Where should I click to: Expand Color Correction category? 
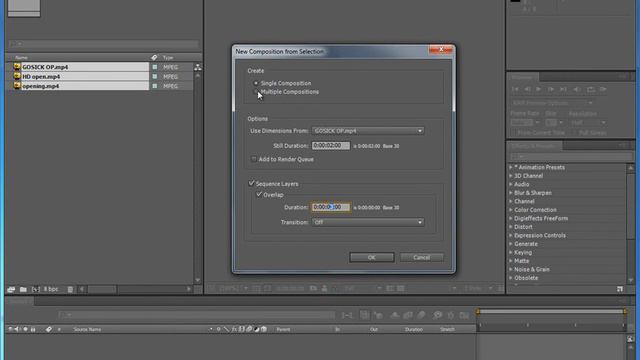tap(511, 210)
